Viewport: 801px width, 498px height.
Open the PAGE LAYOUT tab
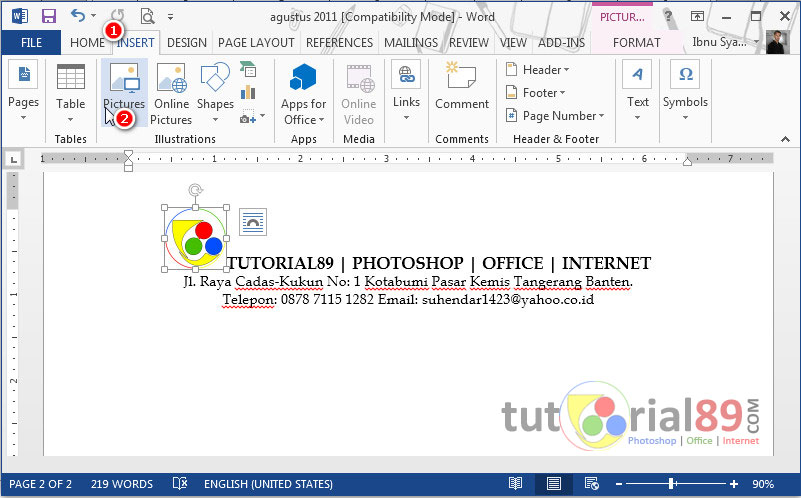(256, 43)
